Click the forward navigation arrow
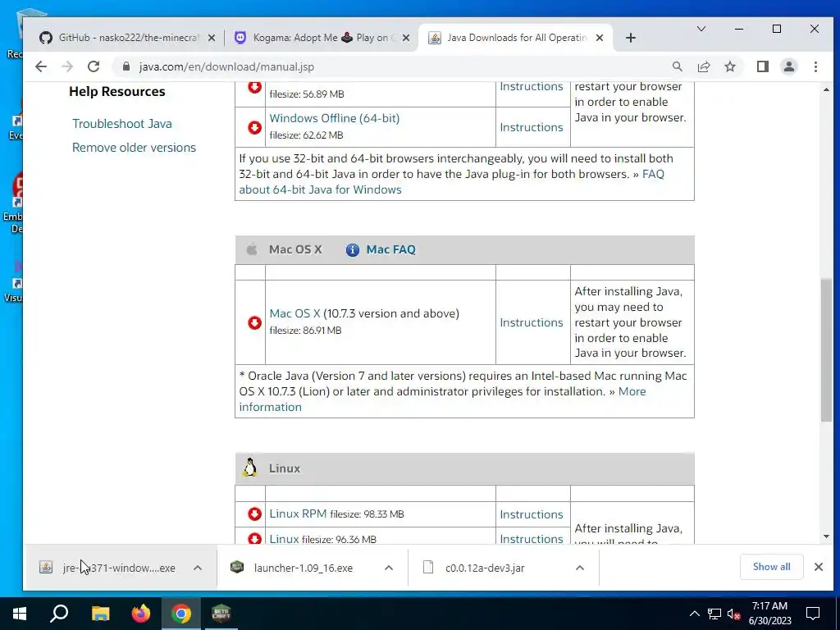Image resolution: width=840 pixels, height=630 pixels. coord(67,66)
